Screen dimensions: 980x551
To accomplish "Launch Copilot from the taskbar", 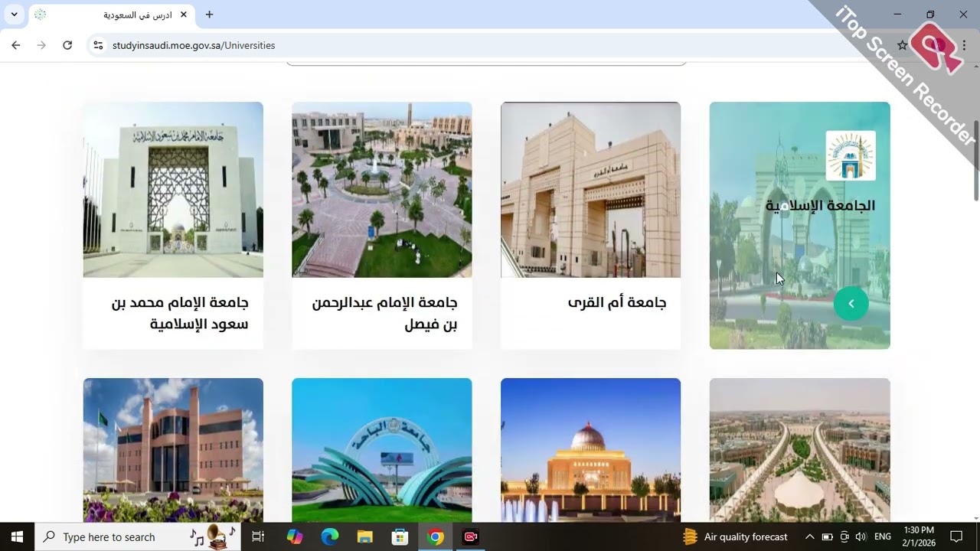I will tap(295, 536).
